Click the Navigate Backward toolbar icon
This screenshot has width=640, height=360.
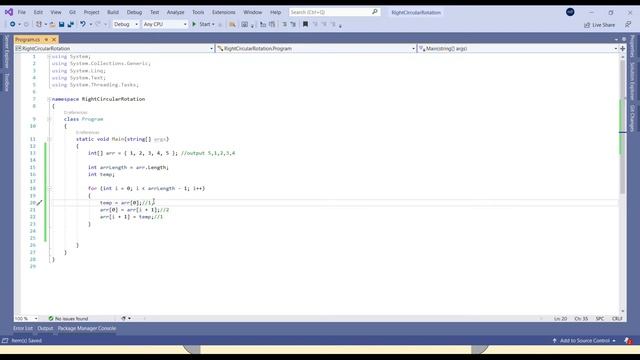tap(13, 24)
